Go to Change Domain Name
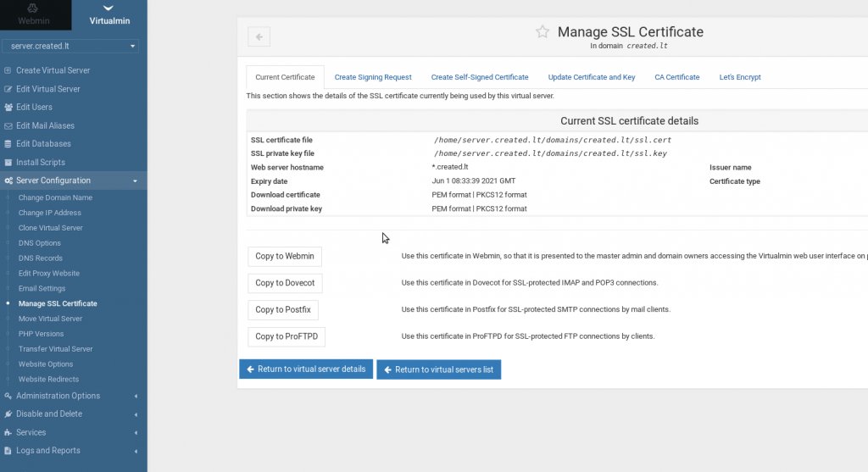 (55, 197)
